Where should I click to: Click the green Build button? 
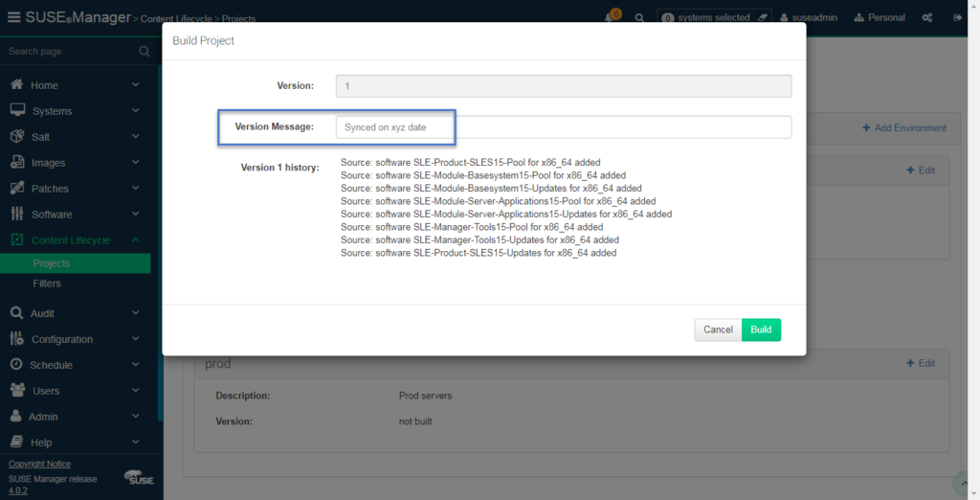(x=761, y=330)
